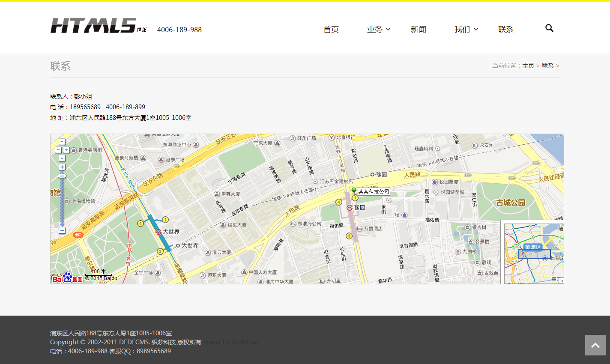The height and width of the screenshot is (364, 610).
Task: Click the 主页 breadcrumb link
Action: 528,66
